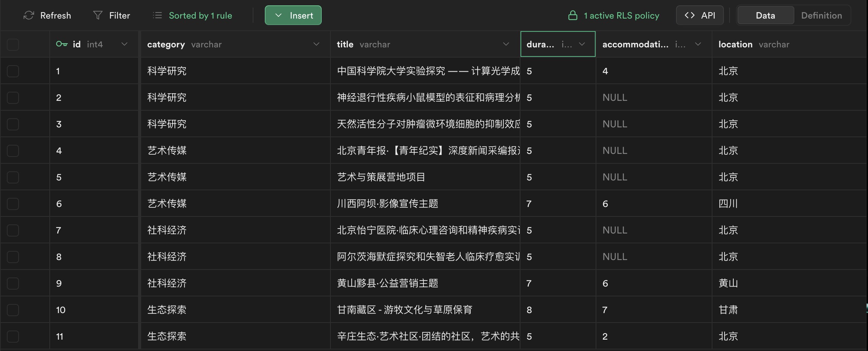Select the Data tab
This screenshot has height=351, width=868.
765,15
